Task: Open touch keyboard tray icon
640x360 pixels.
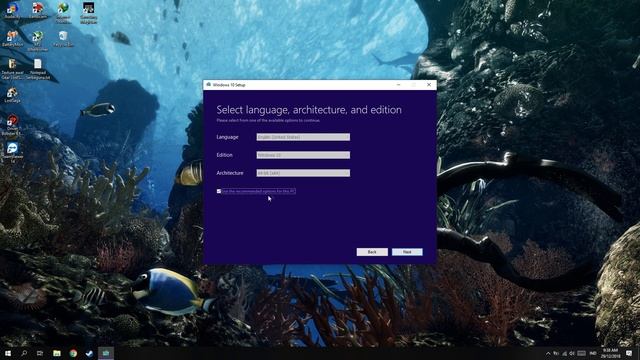Action: 582,353
